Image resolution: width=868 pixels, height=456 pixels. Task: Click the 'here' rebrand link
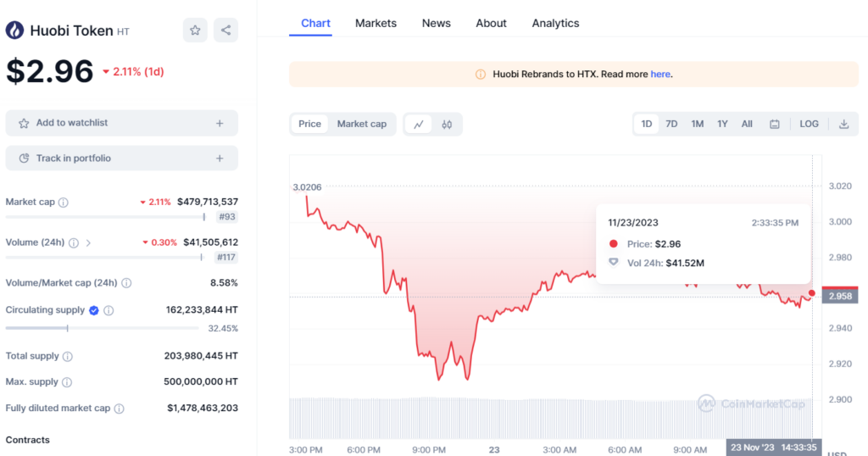pos(660,75)
